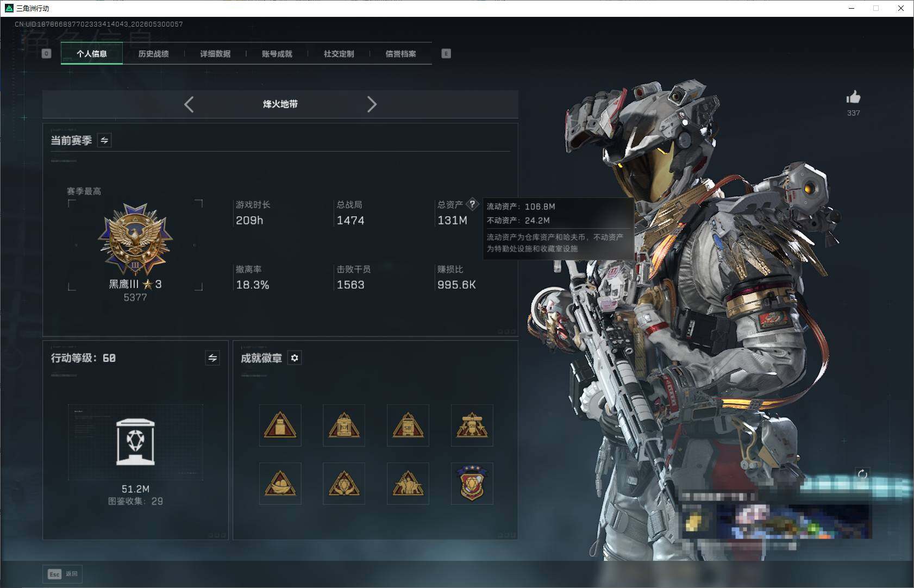Click the E key next-tab icon
The height and width of the screenshot is (588, 914).
pyautogui.click(x=446, y=53)
